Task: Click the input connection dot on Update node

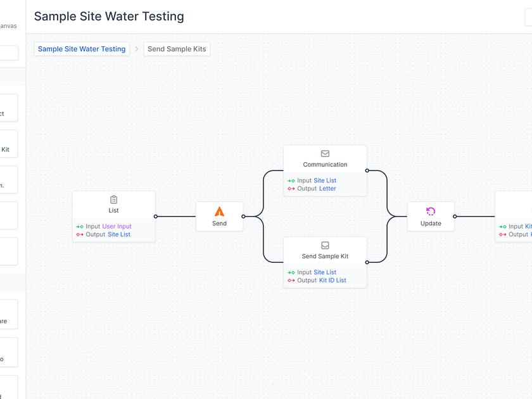Action: click(407, 216)
